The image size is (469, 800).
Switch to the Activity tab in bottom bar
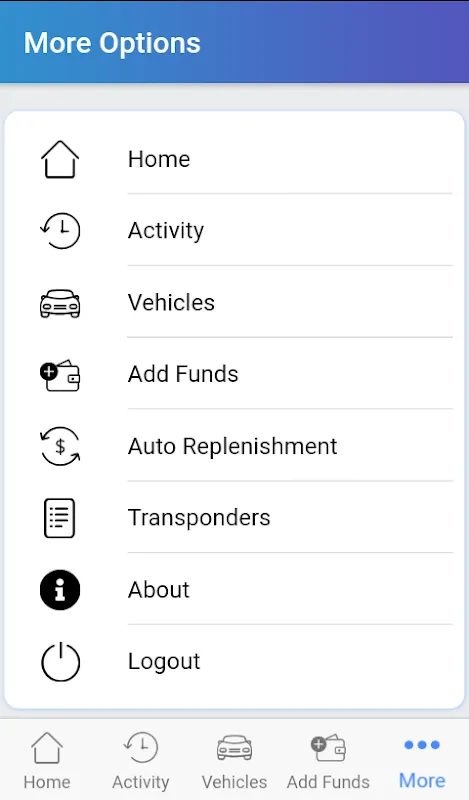pyautogui.click(x=141, y=760)
